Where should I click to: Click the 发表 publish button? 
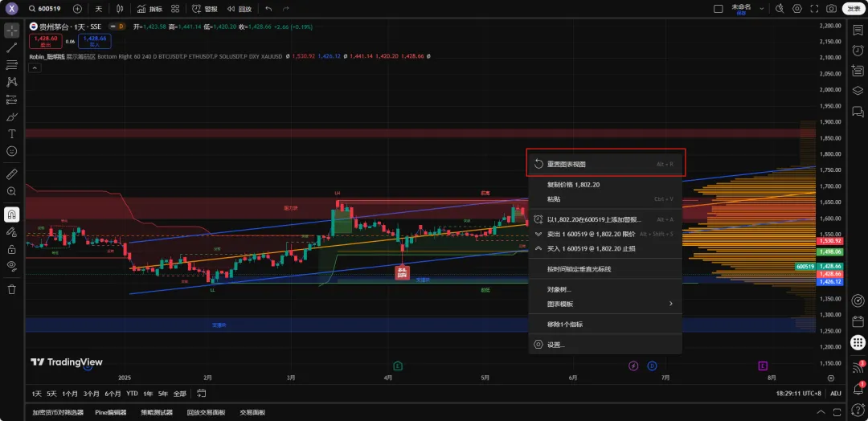pos(854,9)
